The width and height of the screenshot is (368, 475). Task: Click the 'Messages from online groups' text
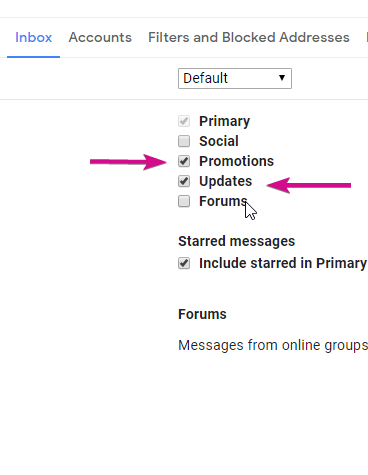(x=273, y=345)
